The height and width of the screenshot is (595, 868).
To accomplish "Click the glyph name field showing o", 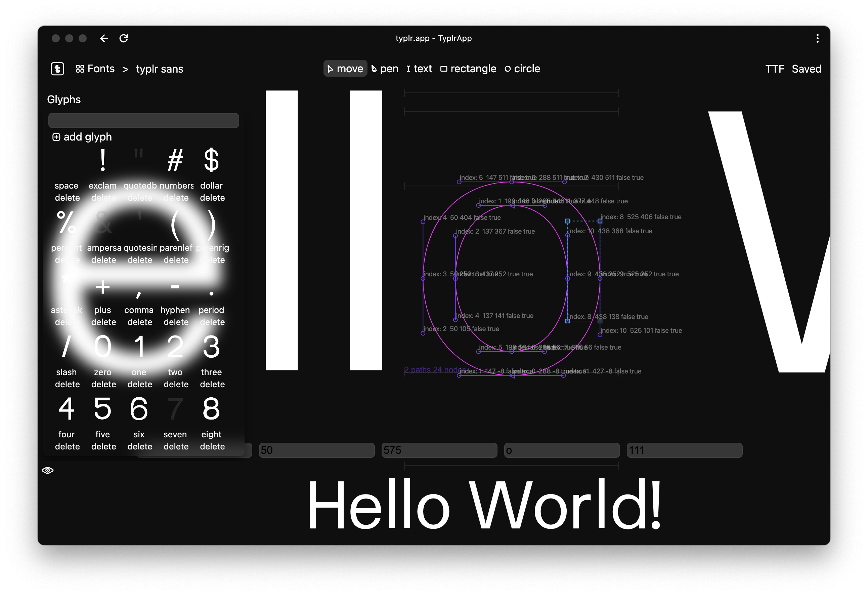I will click(562, 450).
